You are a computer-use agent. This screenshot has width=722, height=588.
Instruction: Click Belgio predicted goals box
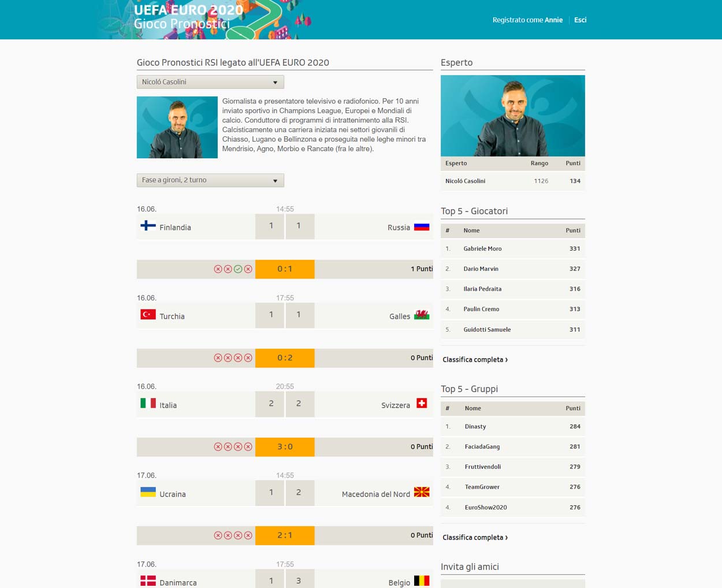(300, 579)
